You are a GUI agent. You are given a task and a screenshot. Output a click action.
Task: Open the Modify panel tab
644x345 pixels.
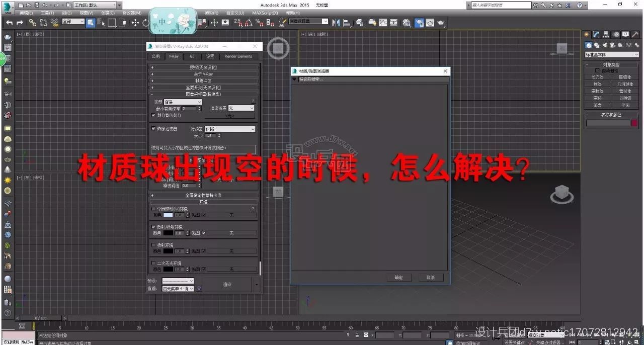596,34
